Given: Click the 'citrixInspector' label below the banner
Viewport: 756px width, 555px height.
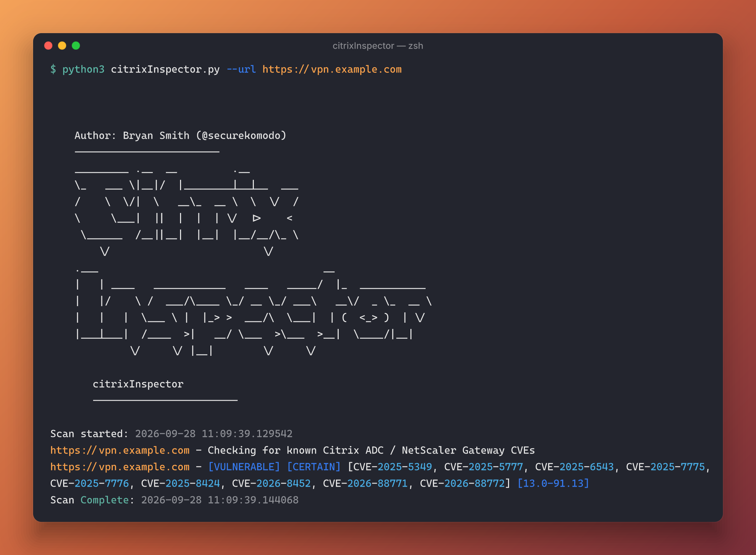Looking at the screenshot, I should (138, 384).
